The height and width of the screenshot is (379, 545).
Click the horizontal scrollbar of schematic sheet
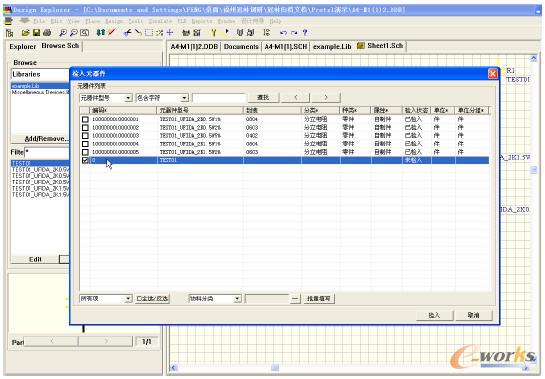349,368
